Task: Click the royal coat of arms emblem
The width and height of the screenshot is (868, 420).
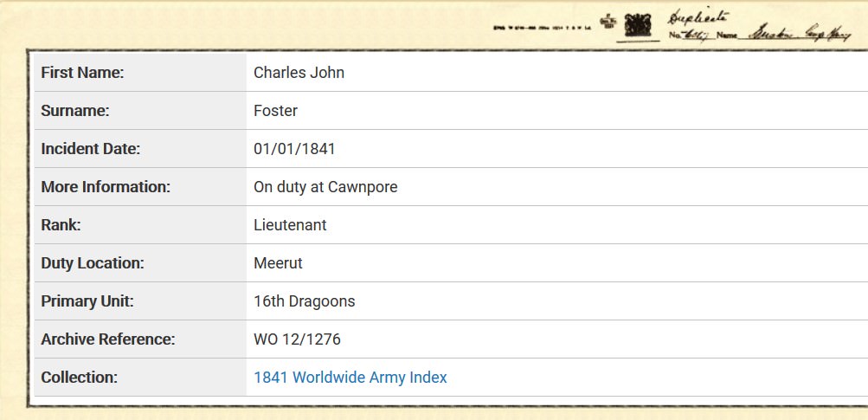Action: click(x=638, y=25)
